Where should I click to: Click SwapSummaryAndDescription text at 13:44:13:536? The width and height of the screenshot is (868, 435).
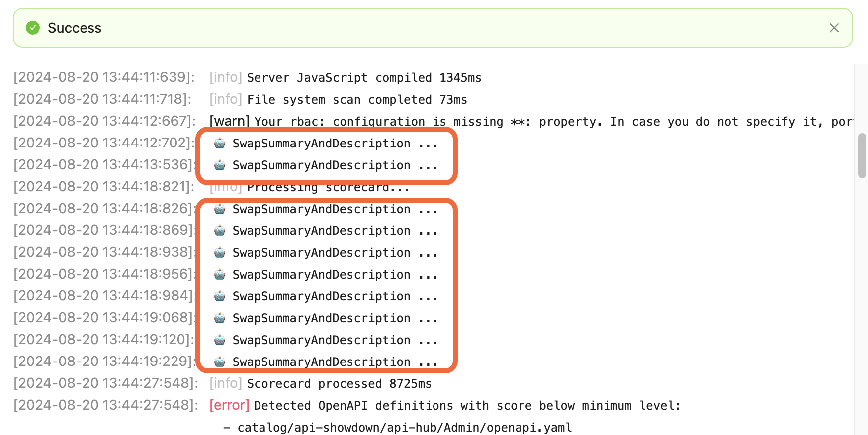coord(322,165)
